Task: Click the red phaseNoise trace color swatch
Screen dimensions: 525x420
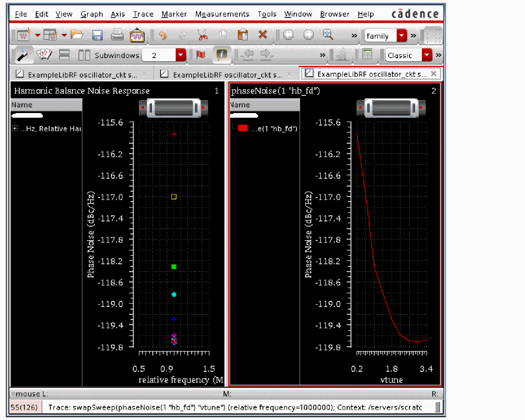Action: pyautogui.click(x=243, y=129)
